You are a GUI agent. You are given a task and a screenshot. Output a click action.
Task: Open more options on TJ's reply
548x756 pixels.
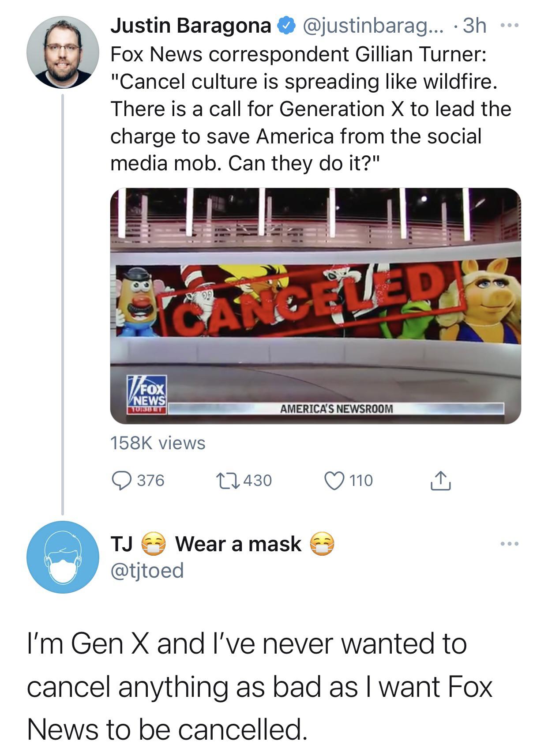(510, 544)
